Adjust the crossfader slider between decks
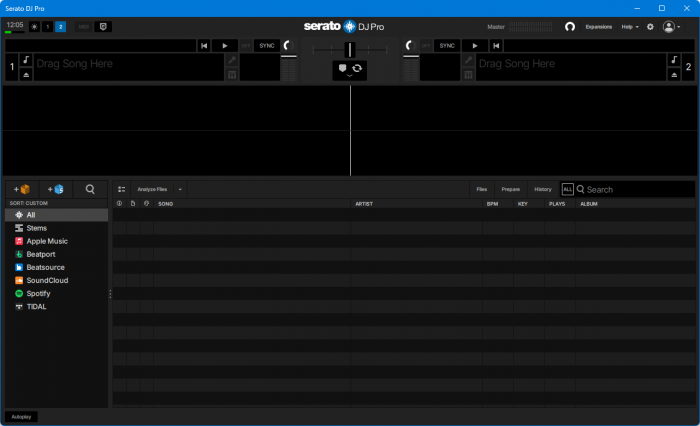This screenshot has height=426, width=700. tap(350, 49)
